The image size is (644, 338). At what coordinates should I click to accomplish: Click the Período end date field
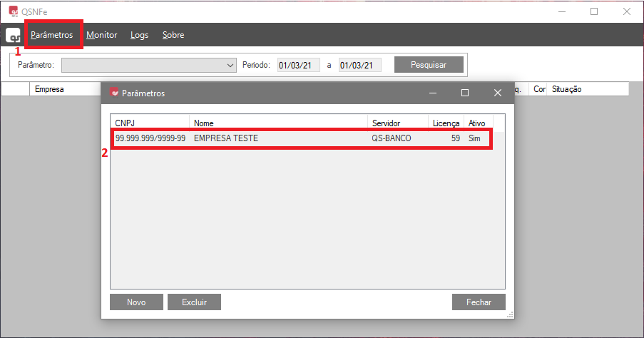359,65
